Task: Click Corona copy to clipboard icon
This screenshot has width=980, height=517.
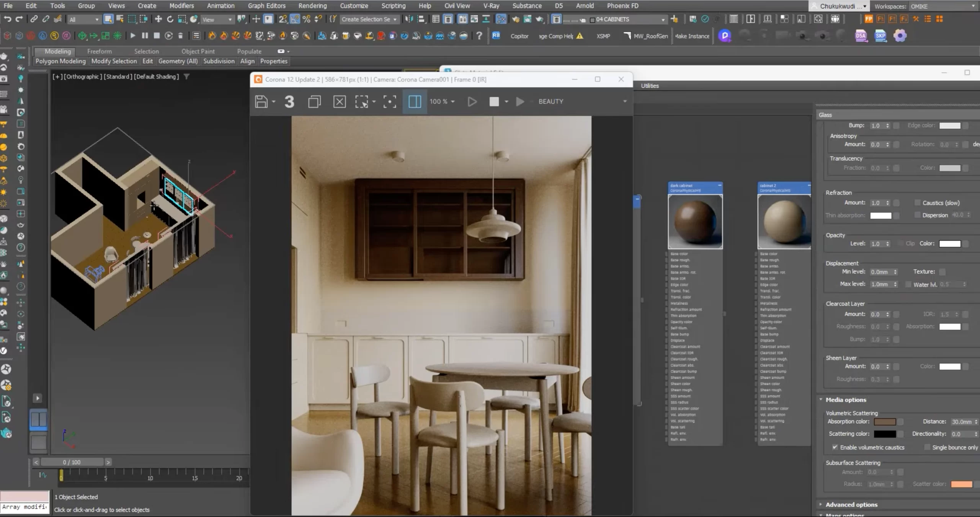Action: 314,101
